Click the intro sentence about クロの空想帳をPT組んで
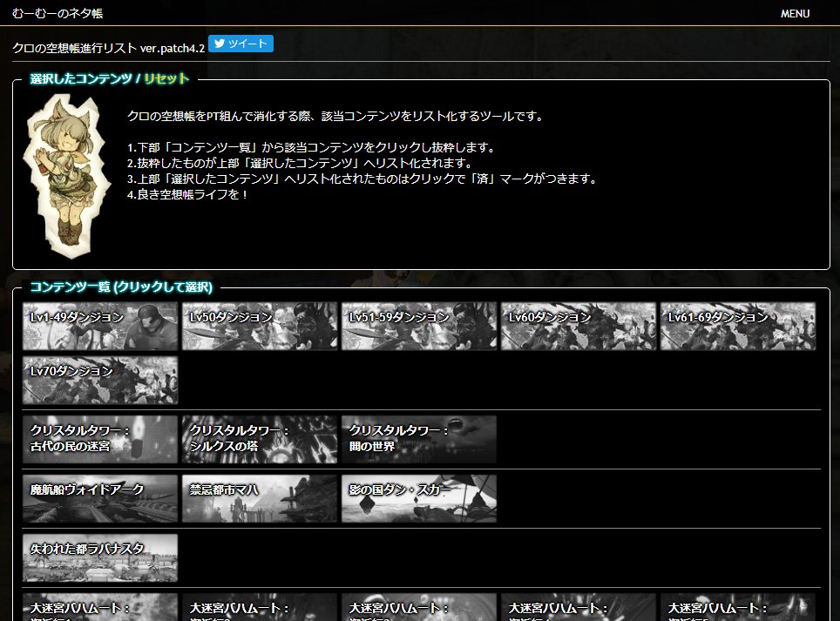This screenshot has height=621, width=840. coord(335,116)
